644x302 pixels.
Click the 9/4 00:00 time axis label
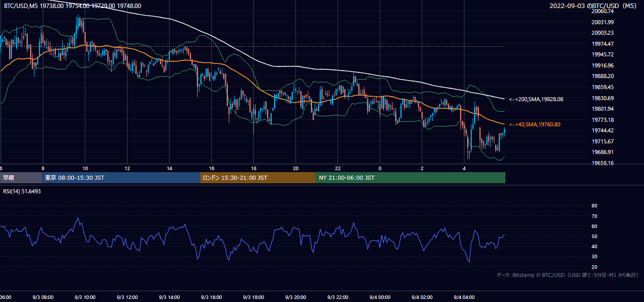pyautogui.click(x=379, y=297)
